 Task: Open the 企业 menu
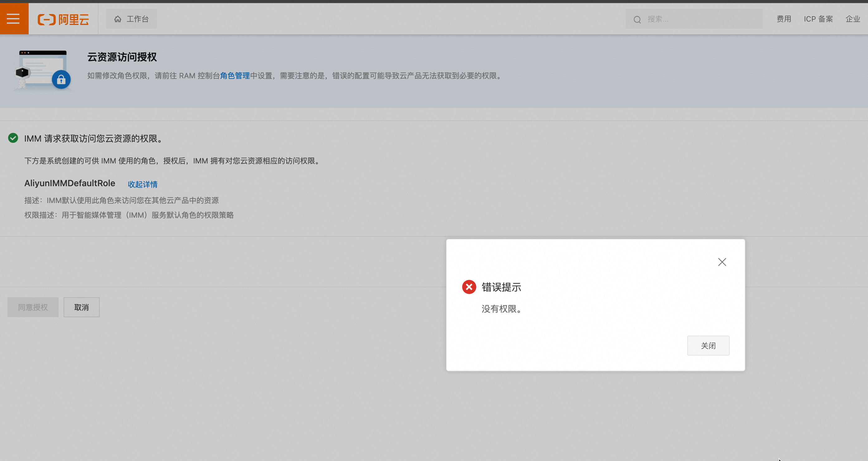click(852, 19)
